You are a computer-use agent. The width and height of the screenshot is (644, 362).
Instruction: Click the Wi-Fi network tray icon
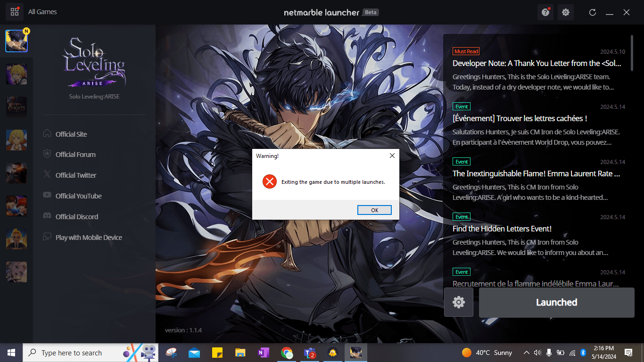pos(572,353)
